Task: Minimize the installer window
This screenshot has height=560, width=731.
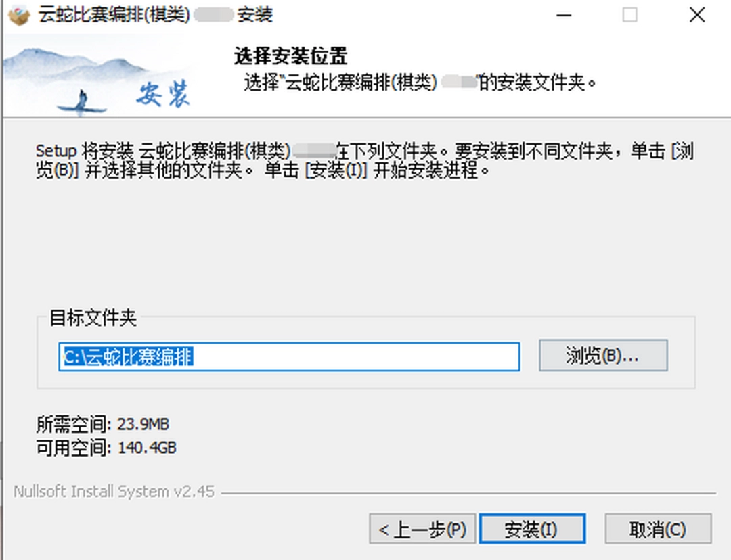Action: click(564, 14)
